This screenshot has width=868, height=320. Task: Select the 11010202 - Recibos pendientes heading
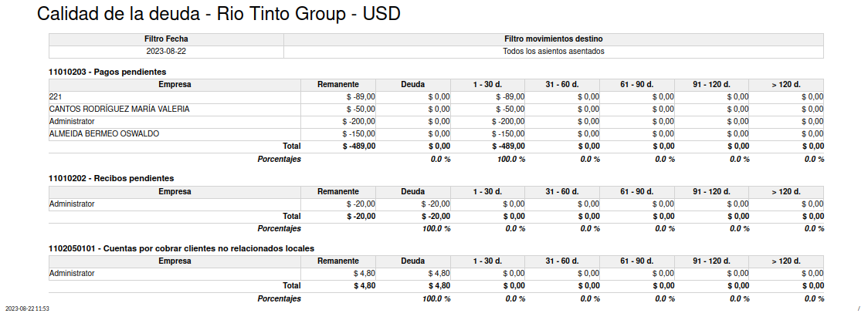pos(111,179)
